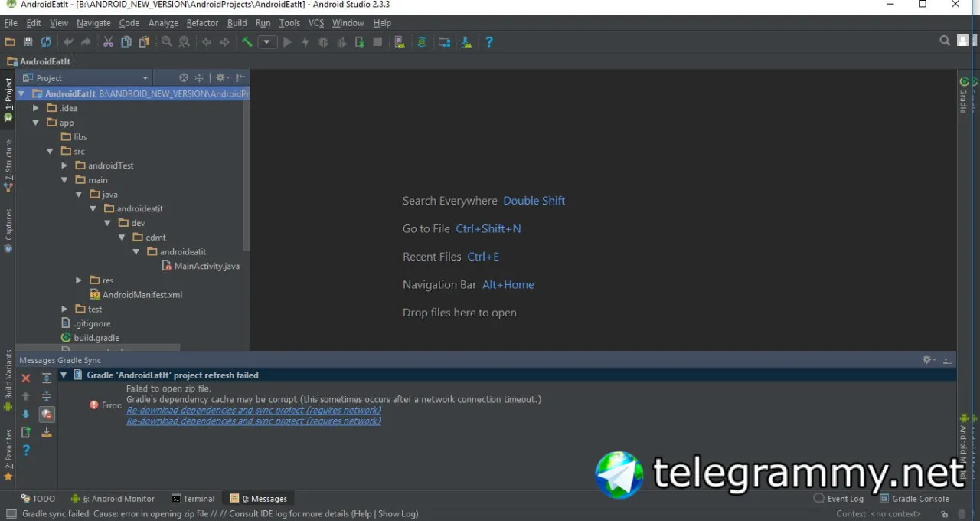Screen dimensions: 980x521
Task: Click the first Re-download dependencies link
Action: [253, 410]
